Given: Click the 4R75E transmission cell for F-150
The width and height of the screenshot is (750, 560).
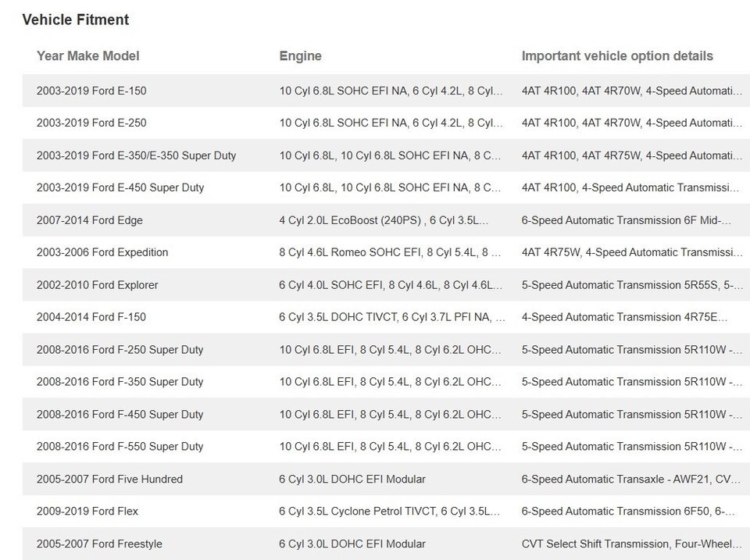Looking at the screenshot, I should tap(624, 317).
